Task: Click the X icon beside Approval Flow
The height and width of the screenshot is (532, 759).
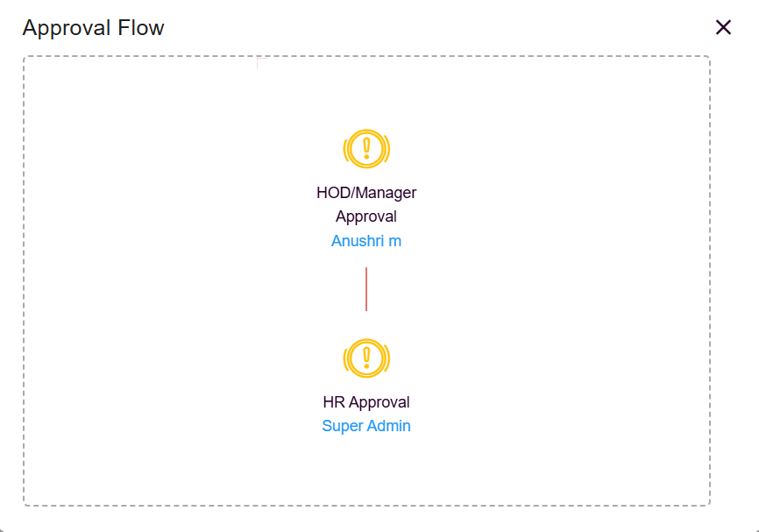Action: (723, 27)
